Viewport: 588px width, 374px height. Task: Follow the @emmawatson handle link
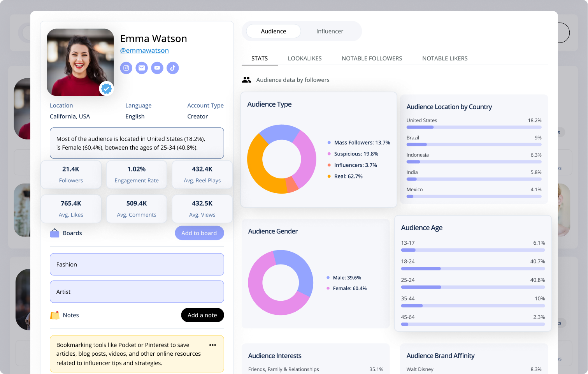(144, 50)
